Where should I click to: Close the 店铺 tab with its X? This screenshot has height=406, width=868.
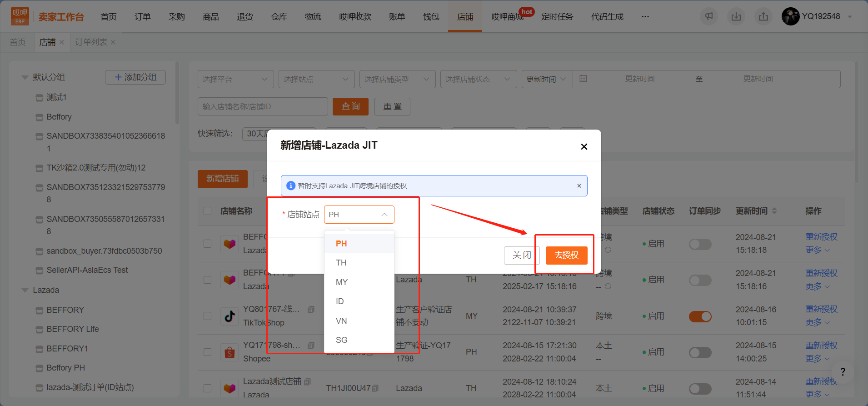click(x=62, y=42)
